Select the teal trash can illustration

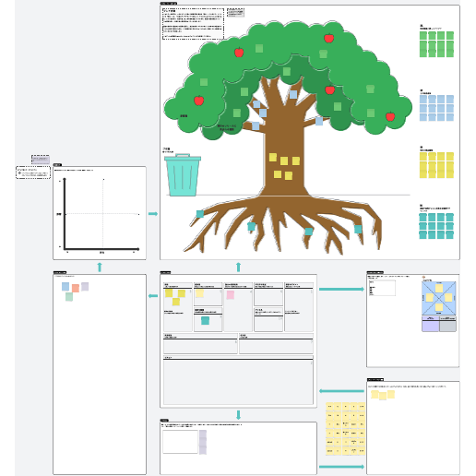click(x=183, y=175)
